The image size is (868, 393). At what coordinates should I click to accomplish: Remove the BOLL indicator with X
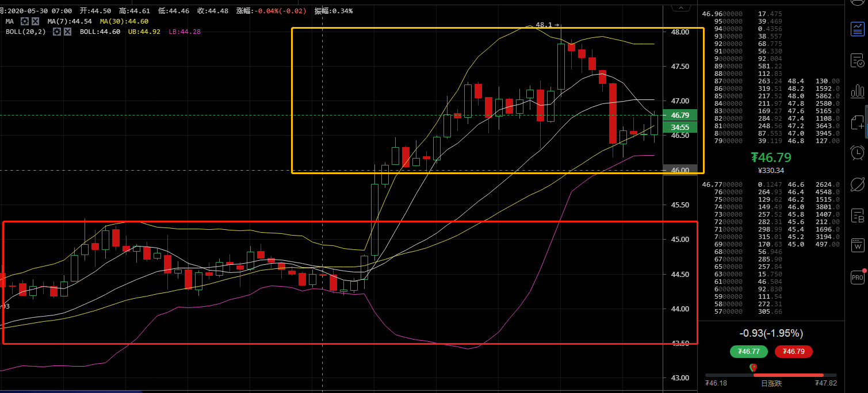coord(67,32)
